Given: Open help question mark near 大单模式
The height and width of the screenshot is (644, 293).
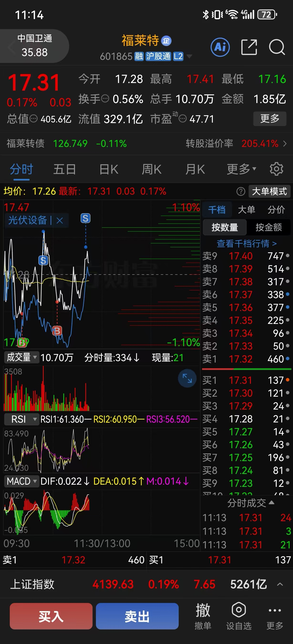Looking at the screenshot, I should pyautogui.click(x=241, y=192).
